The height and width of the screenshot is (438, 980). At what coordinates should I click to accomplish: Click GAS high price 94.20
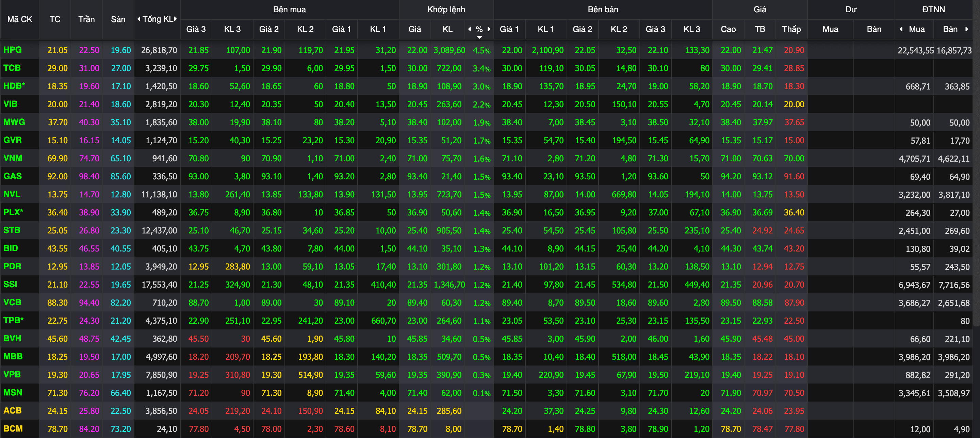(731, 177)
